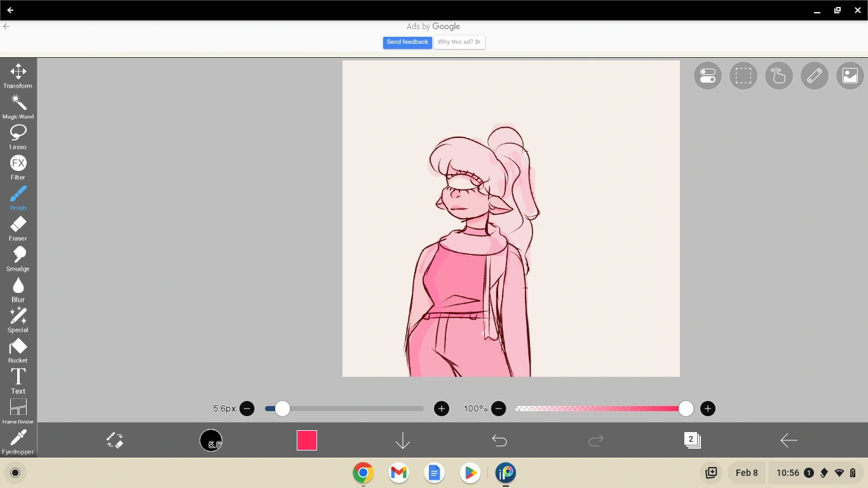Click Send feedback on the Google ad

(x=407, y=42)
